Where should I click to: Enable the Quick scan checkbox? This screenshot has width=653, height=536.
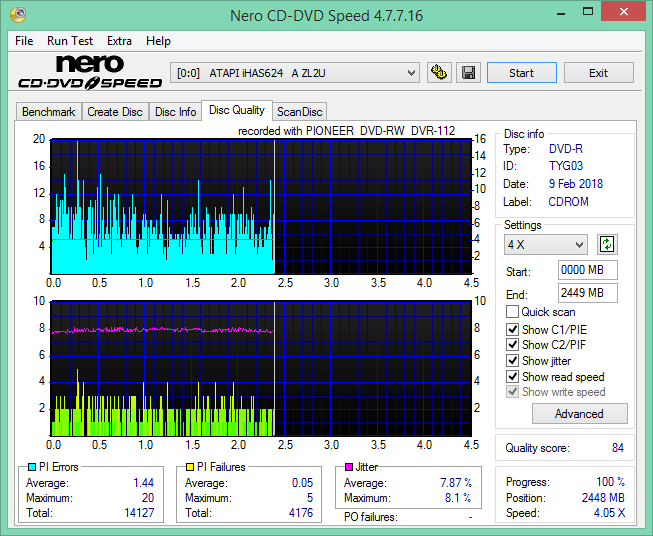(x=512, y=312)
